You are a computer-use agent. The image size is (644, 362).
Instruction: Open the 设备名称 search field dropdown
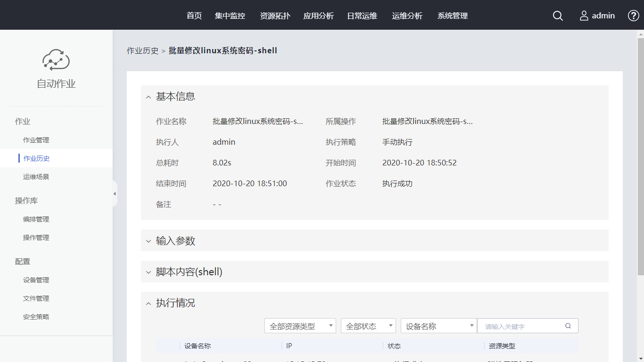[438, 326]
